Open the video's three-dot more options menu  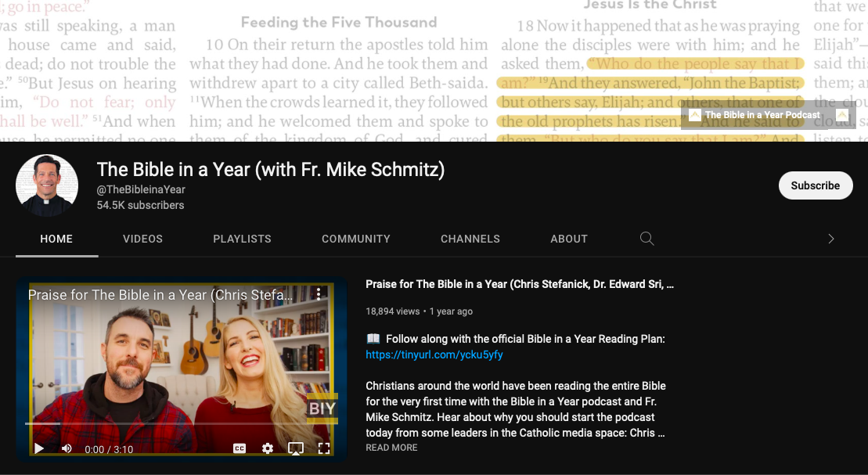[x=319, y=293]
